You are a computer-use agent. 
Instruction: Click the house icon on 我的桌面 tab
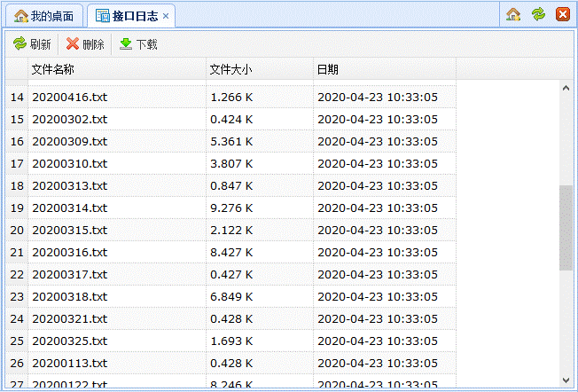[x=21, y=16]
